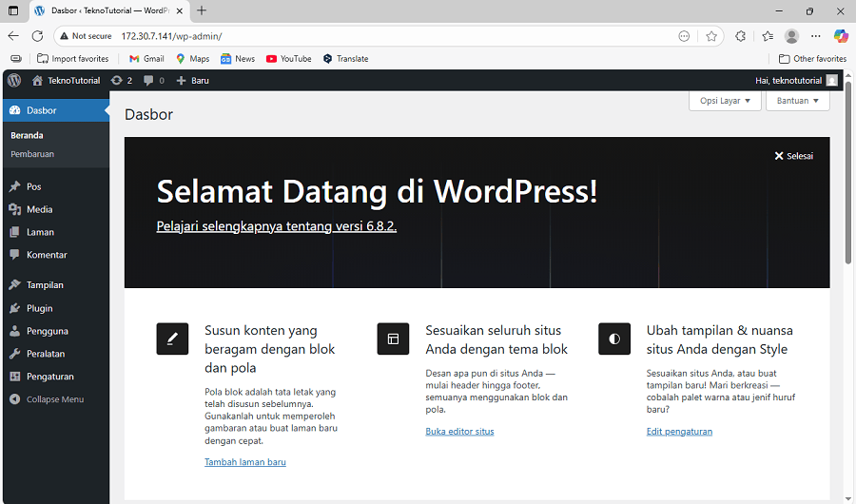Click the Collapse Menu arrow icon
856x504 pixels.
pyautogui.click(x=14, y=399)
